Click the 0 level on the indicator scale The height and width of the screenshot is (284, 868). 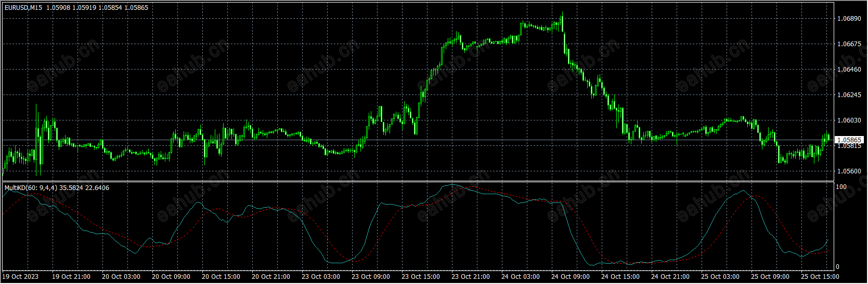(837, 267)
